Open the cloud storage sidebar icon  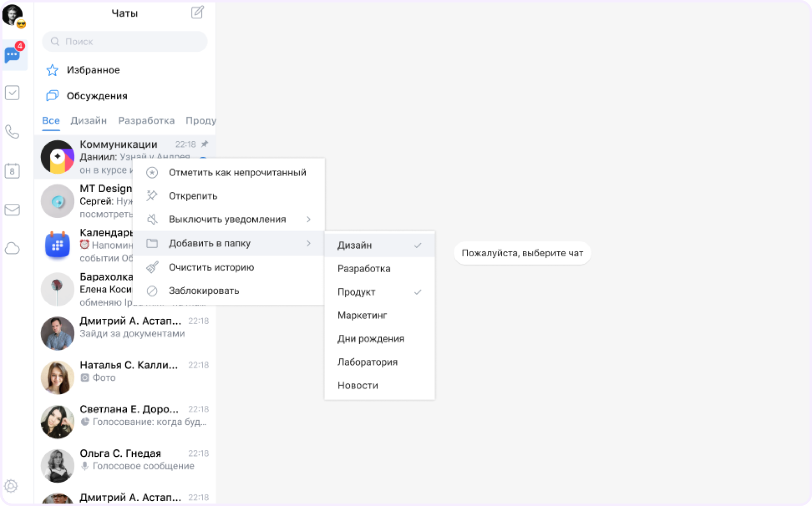(12, 248)
